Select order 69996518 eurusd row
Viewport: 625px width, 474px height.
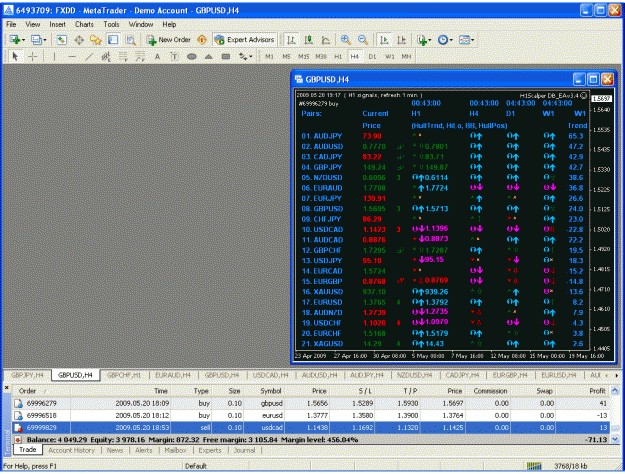coord(311,415)
